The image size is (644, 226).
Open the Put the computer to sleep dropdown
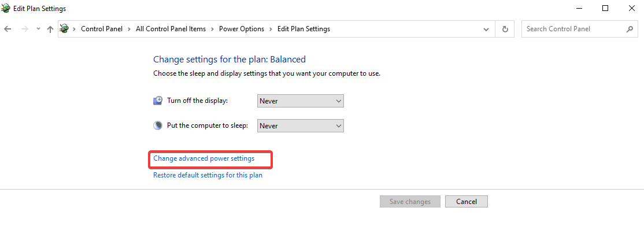[300, 126]
